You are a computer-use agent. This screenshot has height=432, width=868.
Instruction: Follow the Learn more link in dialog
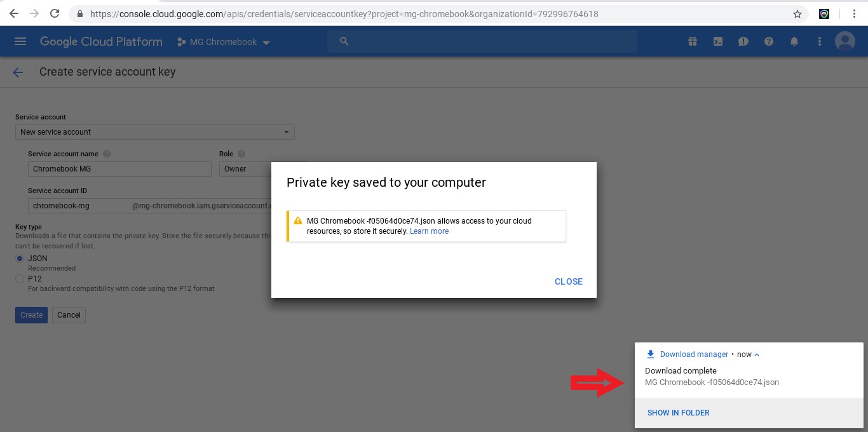coord(429,231)
